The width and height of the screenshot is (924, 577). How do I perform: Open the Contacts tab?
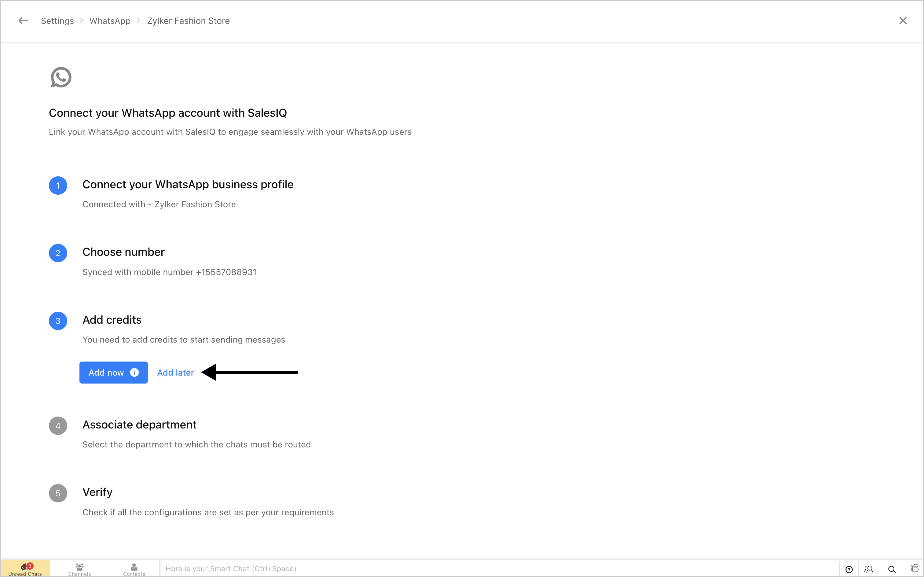click(x=134, y=569)
